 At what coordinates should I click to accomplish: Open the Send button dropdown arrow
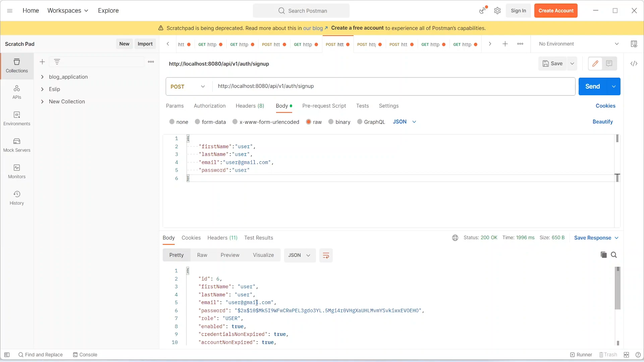(613, 86)
